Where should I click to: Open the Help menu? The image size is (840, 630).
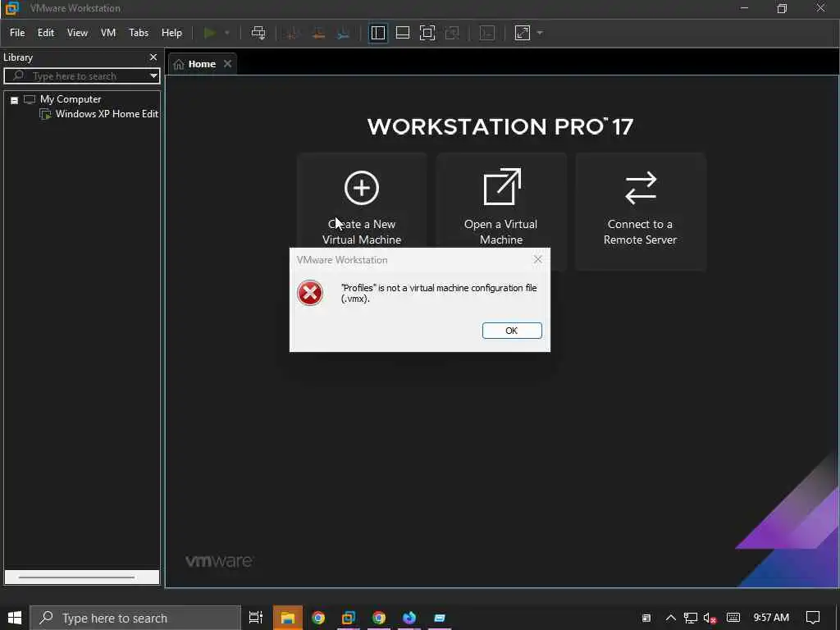[171, 33]
